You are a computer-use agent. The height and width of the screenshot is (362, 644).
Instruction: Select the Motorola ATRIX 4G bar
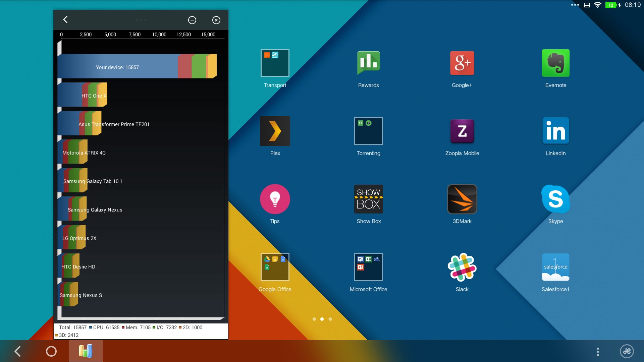coord(72,152)
